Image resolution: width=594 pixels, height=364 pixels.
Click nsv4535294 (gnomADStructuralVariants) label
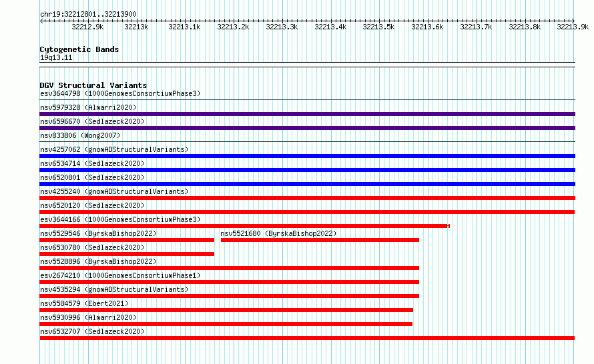point(114,289)
